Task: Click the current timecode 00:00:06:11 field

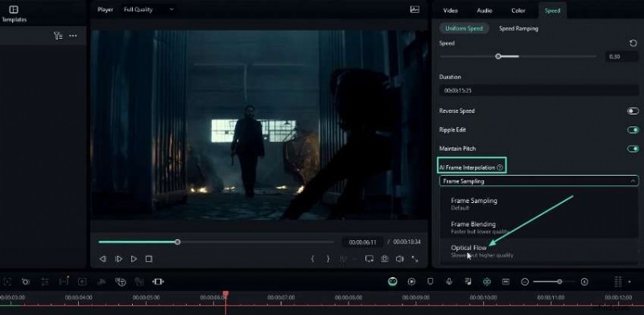Action: click(362, 242)
